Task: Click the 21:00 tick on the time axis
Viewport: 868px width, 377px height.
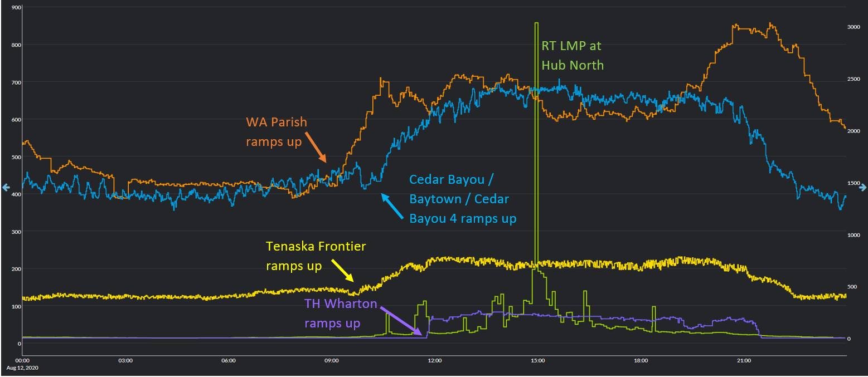Action: pyautogui.click(x=744, y=361)
